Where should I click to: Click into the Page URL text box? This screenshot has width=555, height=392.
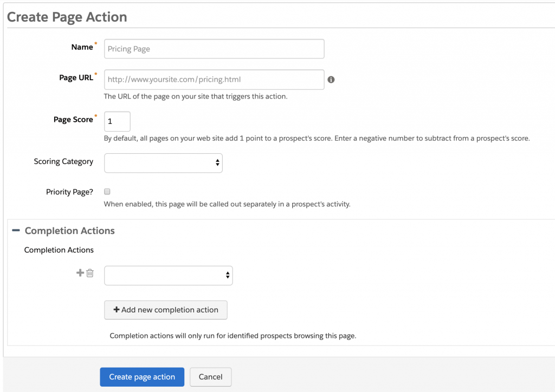pos(214,80)
